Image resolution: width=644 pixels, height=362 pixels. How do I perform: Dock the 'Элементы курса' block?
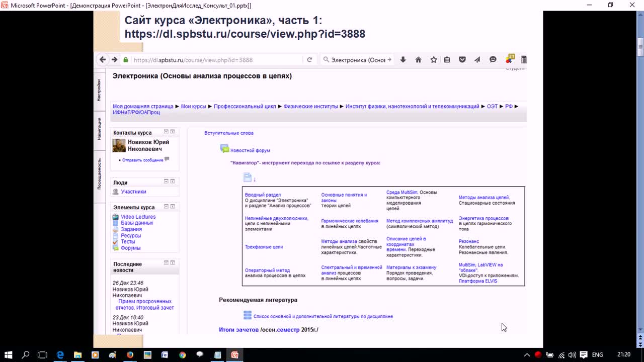[x=173, y=206]
